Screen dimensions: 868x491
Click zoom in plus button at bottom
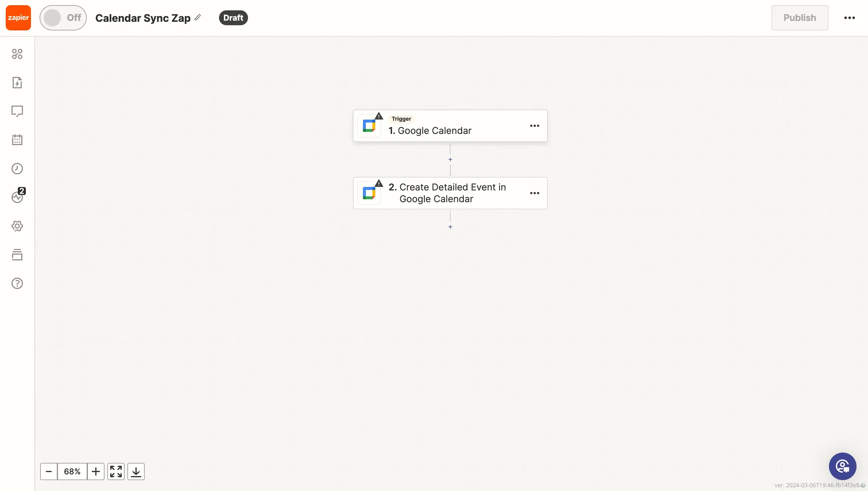click(x=95, y=471)
